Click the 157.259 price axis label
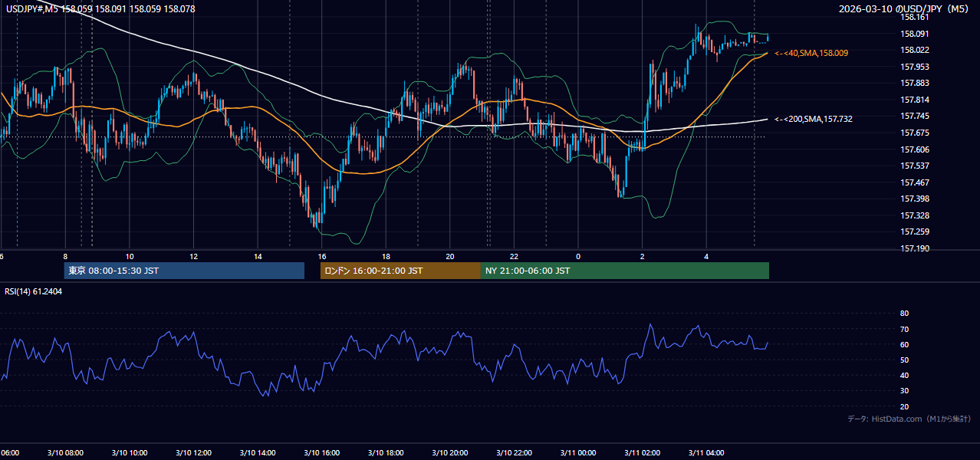Image resolution: width=980 pixels, height=460 pixels. point(915,232)
